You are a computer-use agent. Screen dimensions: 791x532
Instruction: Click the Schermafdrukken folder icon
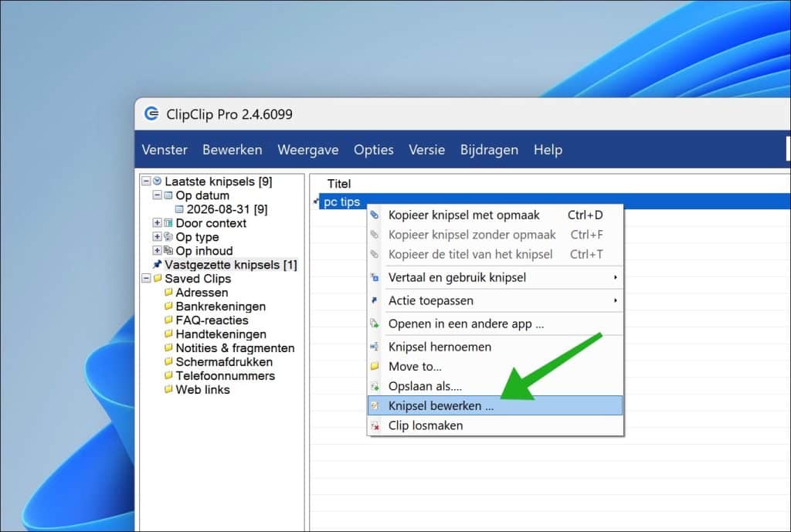click(168, 361)
